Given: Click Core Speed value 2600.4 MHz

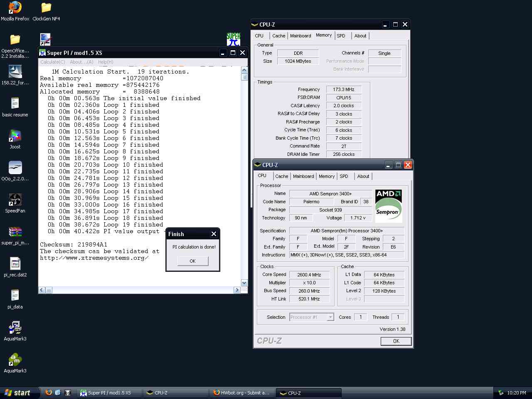Looking at the screenshot, I should (x=309, y=275).
